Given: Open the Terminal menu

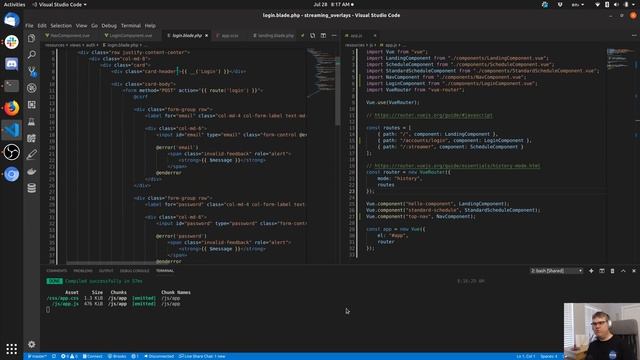Looking at the screenshot, I should pos(131,25).
